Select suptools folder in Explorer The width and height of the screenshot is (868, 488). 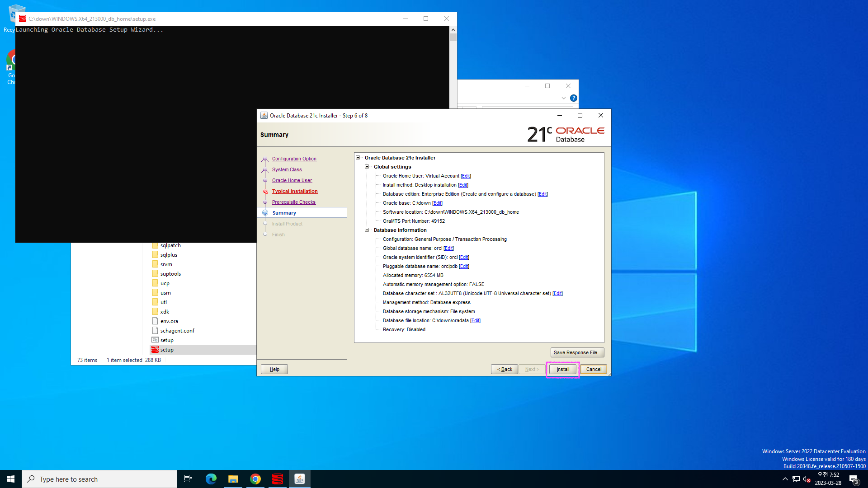coord(170,274)
